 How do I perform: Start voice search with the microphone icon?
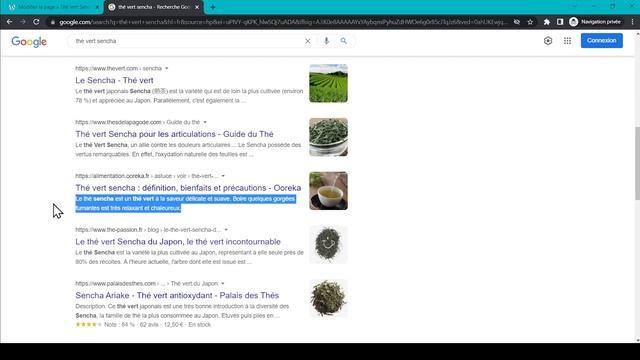click(326, 41)
